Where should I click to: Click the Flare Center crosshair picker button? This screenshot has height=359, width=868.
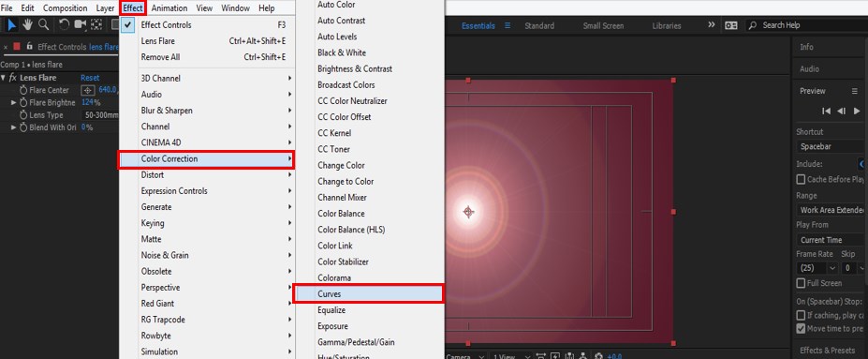click(x=88, y=90)
